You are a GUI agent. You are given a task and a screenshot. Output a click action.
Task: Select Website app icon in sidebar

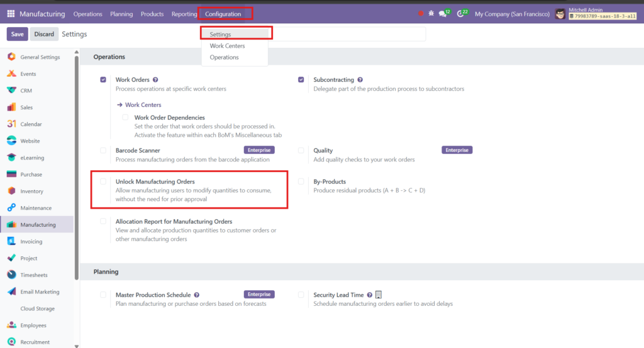coord(11,140)
